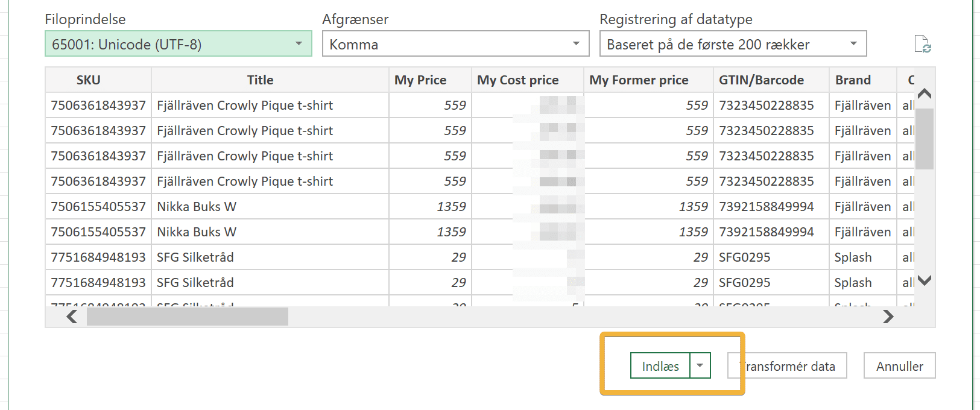Expand the Indlæs button dropdown arrow
Screen dimensions: 980x410
700,366
